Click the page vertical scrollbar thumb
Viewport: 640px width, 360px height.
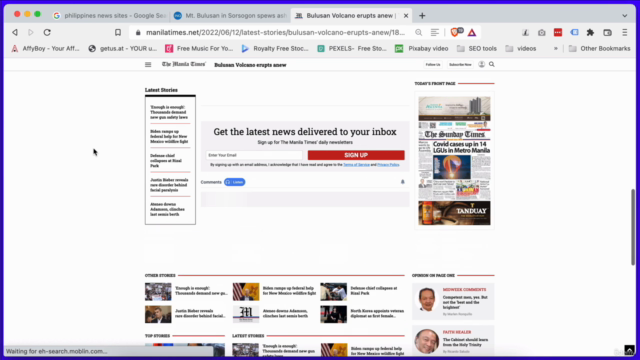[x=633, y=227]
